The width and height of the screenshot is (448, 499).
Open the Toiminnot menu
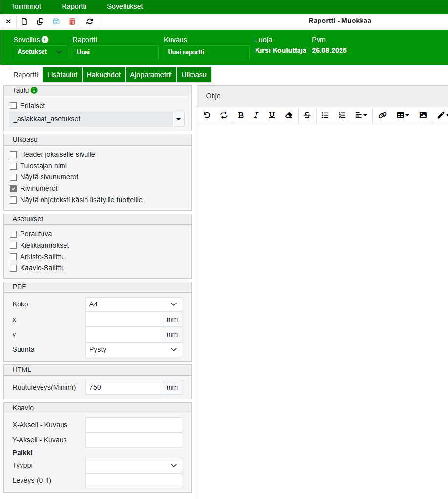pyautogui.click(x=26, y=7)
